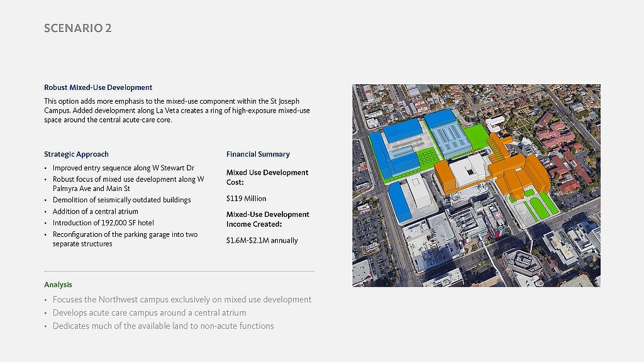
Task: Select the green Analysis heading
Action: pos(58,285)
